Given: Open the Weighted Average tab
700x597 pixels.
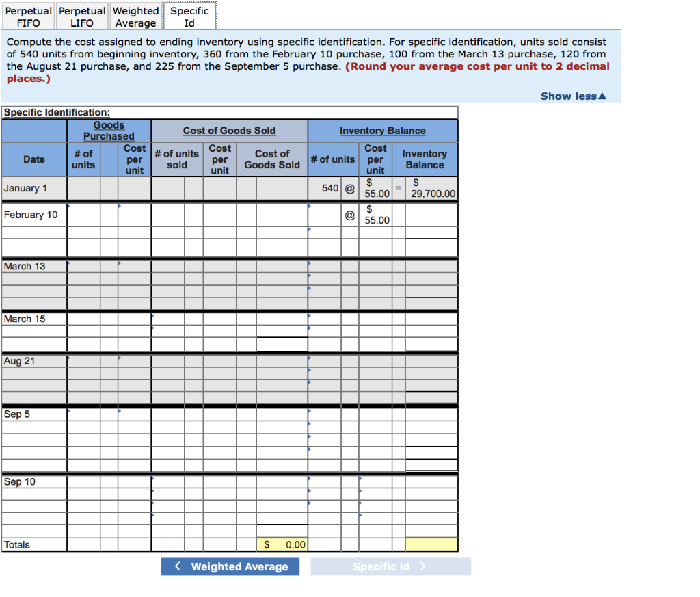Looking at the screenshot, I should [x=136, y=16].
